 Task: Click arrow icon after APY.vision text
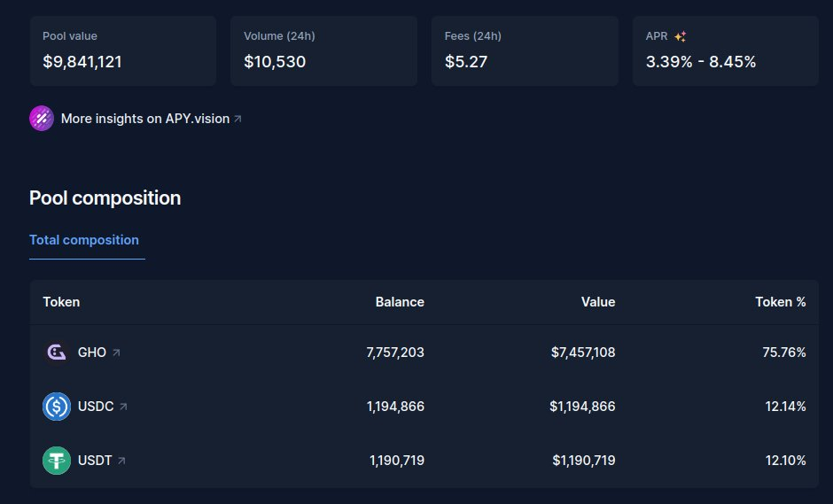237,119
